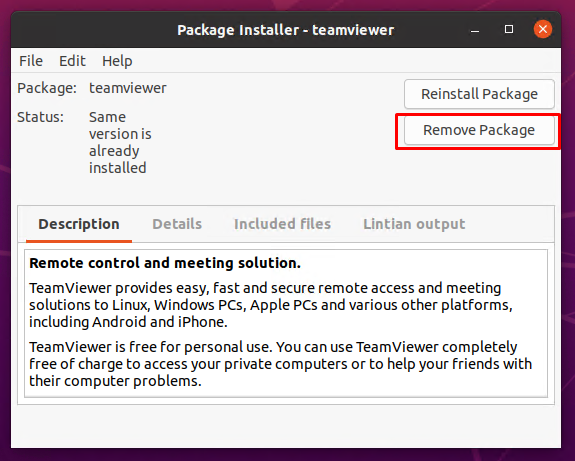The width and height of the screenshot is (575, 461).
Task: Open the Edit menu
Action: click(x=72, y=61)
